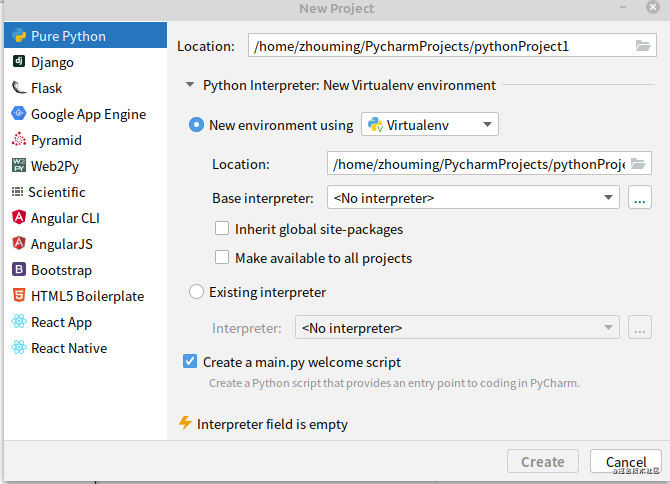Screen dimensions: 670x484
Task: Select React Native project type
Action: (x=68, y=348)
